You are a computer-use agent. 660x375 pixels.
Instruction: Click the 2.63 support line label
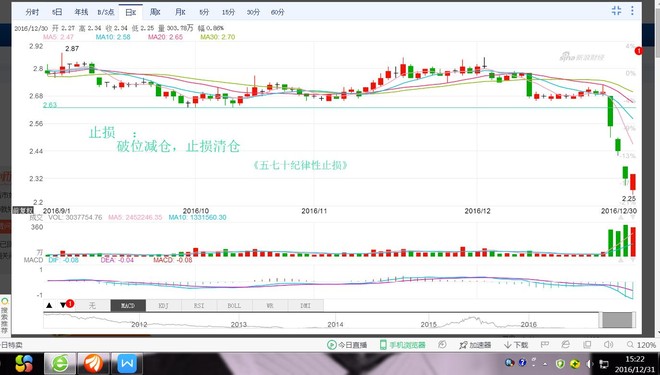click(50, 105)
